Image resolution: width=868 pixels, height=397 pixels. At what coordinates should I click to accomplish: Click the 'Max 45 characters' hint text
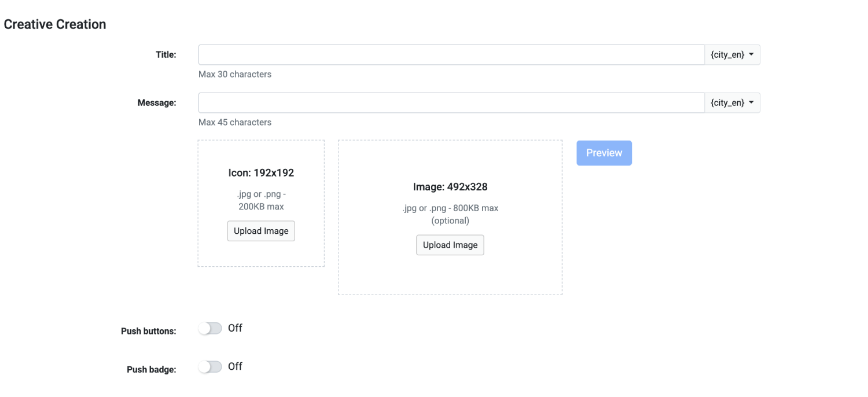point(235,122)
